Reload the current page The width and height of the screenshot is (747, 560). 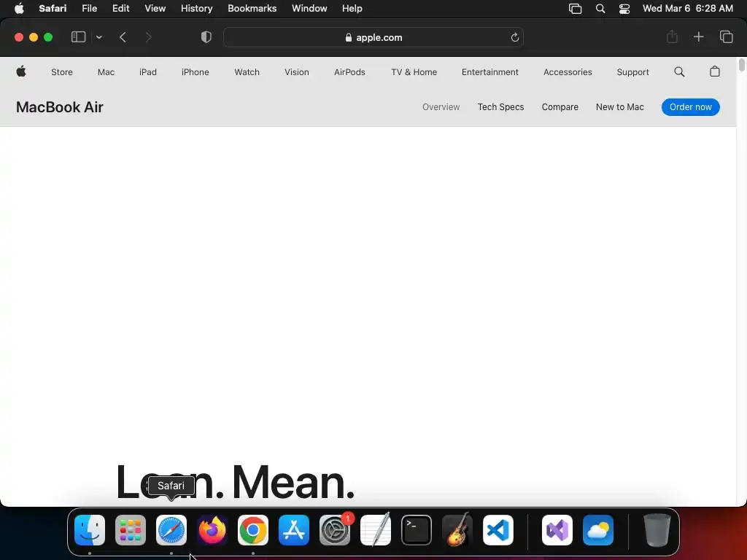point(514,37)
